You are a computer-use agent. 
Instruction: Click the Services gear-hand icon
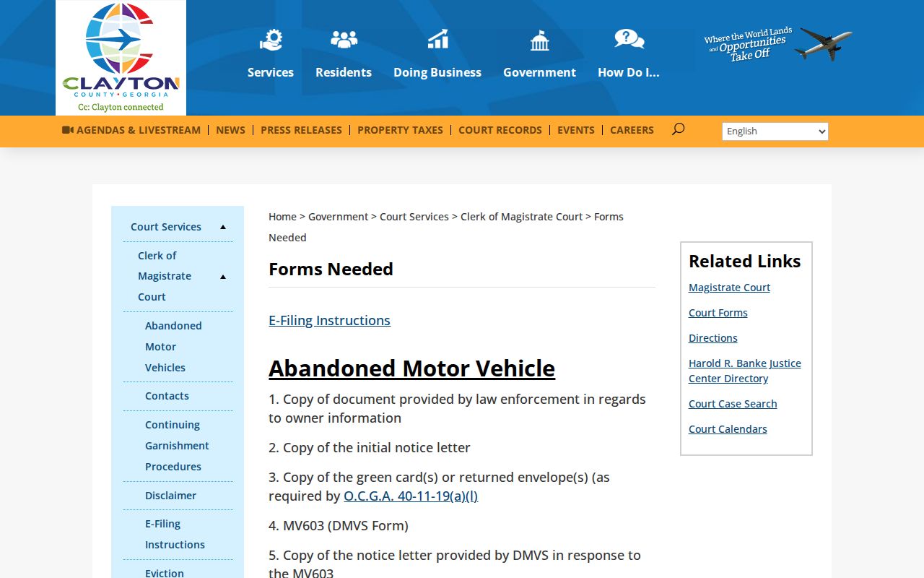pos(271,40)
